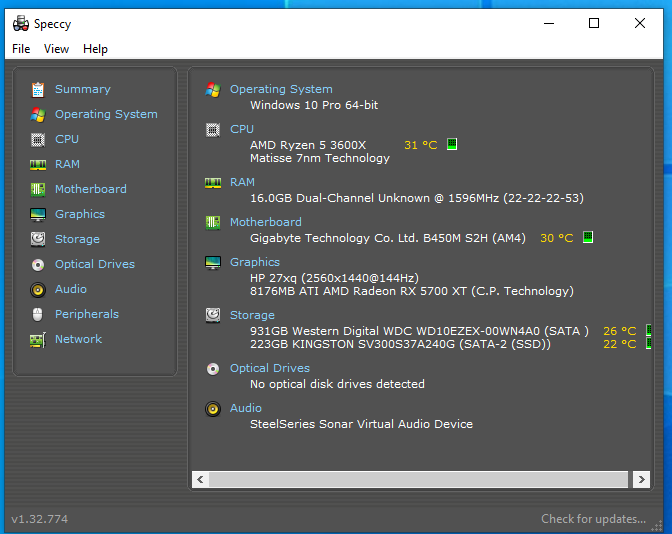Click the green CPU temperature indicator
Viewport: 672px width, 534px height.
click(452, 144)
